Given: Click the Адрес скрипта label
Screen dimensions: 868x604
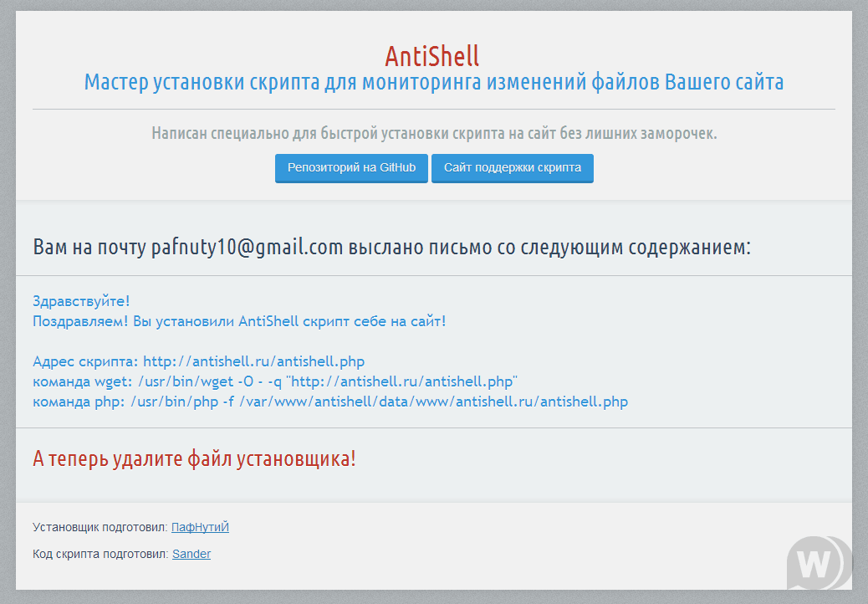Looking at the screenshot, I should pyautogui.click(x=85, y=361).
